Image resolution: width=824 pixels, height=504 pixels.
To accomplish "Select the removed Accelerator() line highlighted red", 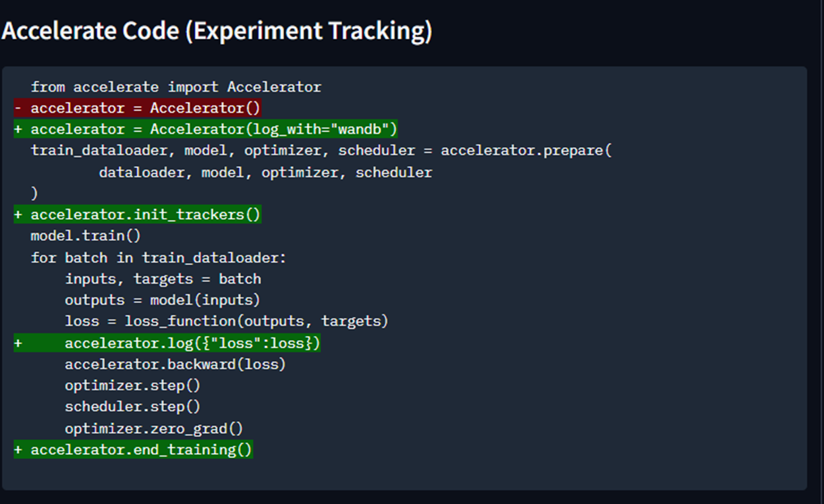I will (138, 107).
